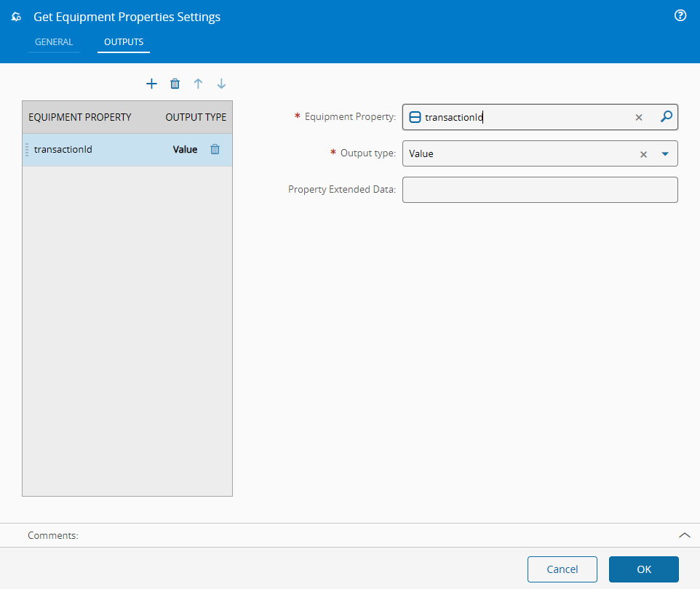The height and width of the screenshot is (589, 700).
Task: Open help via the question mark icon
Action: (x=680, y=15)
